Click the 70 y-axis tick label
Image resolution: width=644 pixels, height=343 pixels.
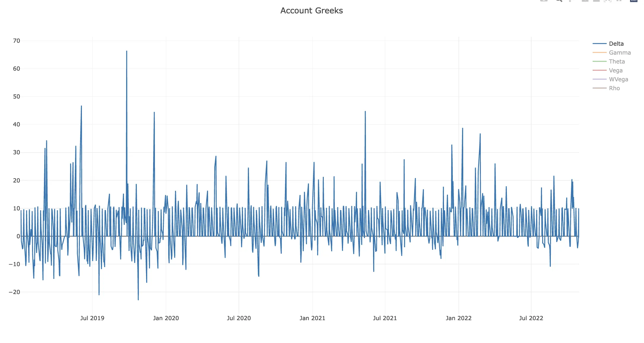(x=17, y=41)
